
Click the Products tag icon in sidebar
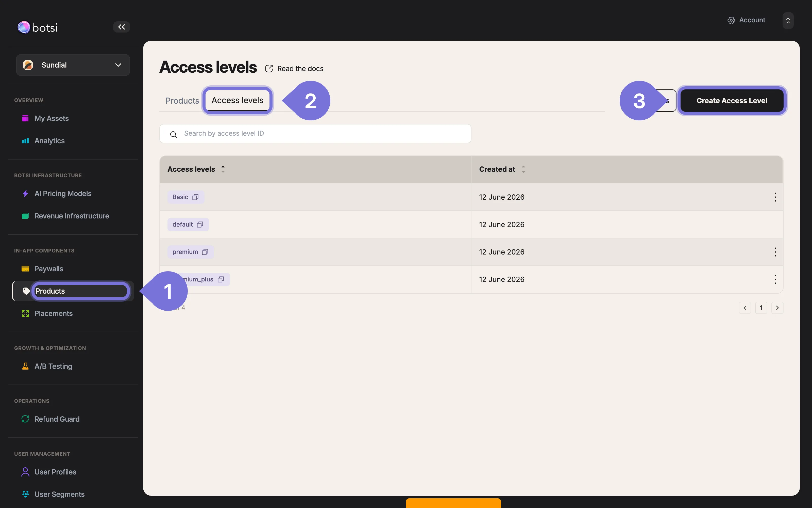point(26,291)
